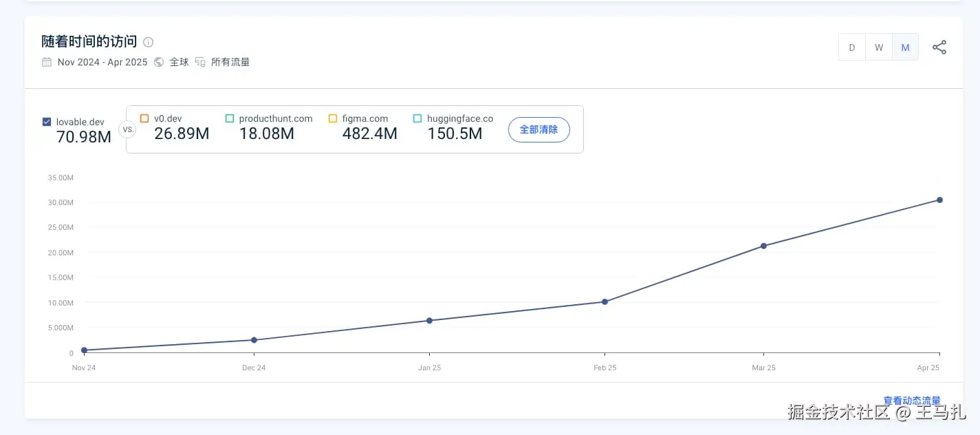Click the calendar icon next to date range
Viewport: 980px width, 435px height.
pos(47,62)
